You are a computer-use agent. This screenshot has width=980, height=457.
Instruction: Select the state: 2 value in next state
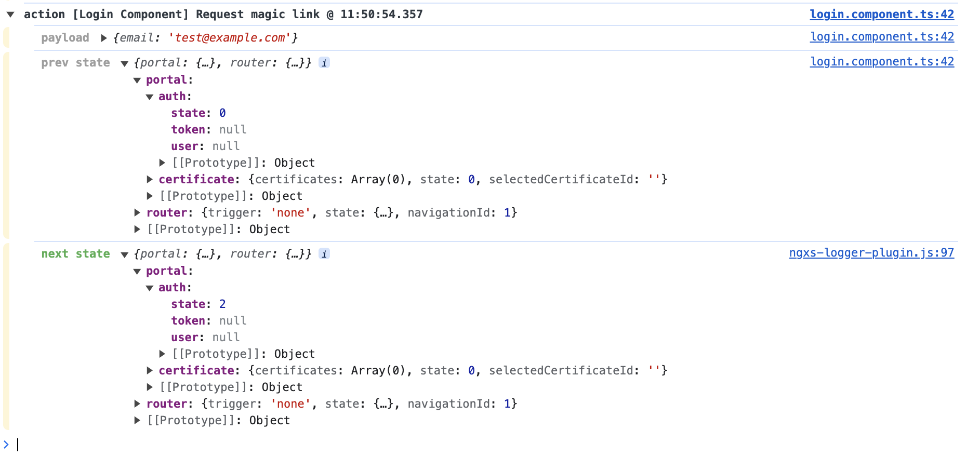(222, 304)
